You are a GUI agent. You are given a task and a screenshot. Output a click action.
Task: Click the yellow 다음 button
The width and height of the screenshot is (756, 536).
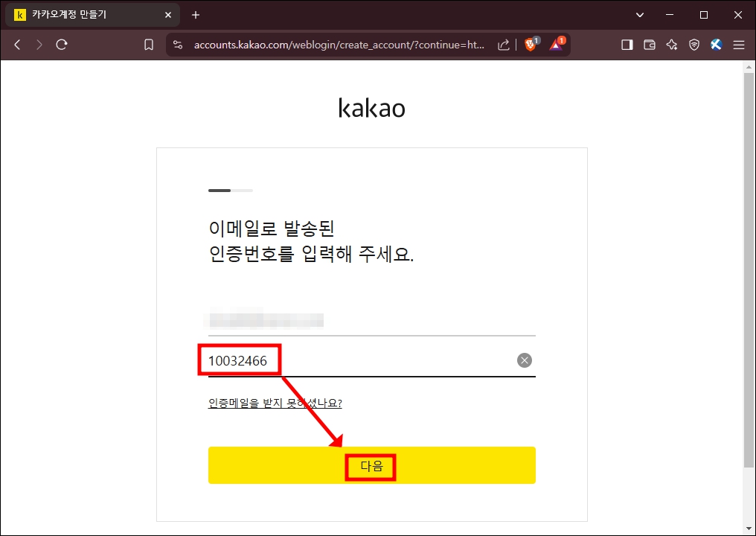pos(372,465)
